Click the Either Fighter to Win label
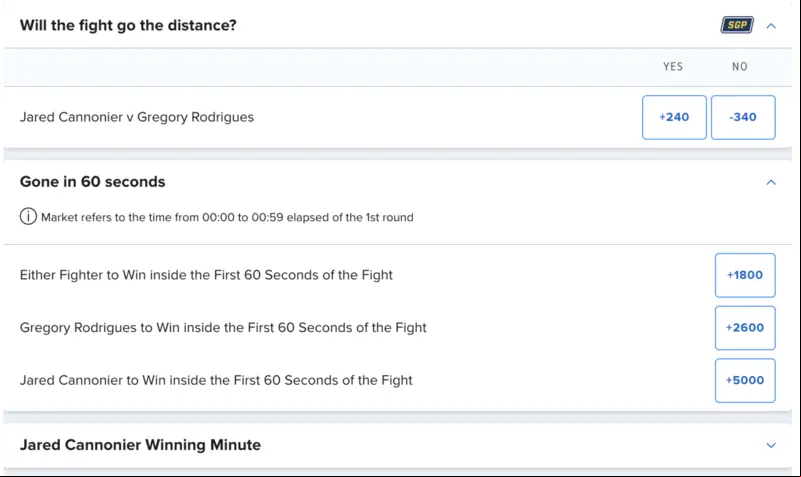This screenshot has height=477, width=801. (x=206, y=275)
